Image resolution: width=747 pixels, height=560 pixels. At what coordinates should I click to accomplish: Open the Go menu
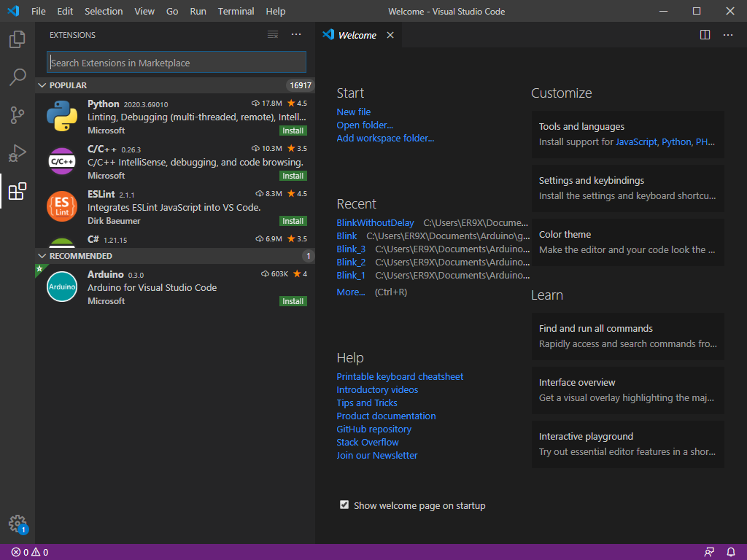coord(172,12)
